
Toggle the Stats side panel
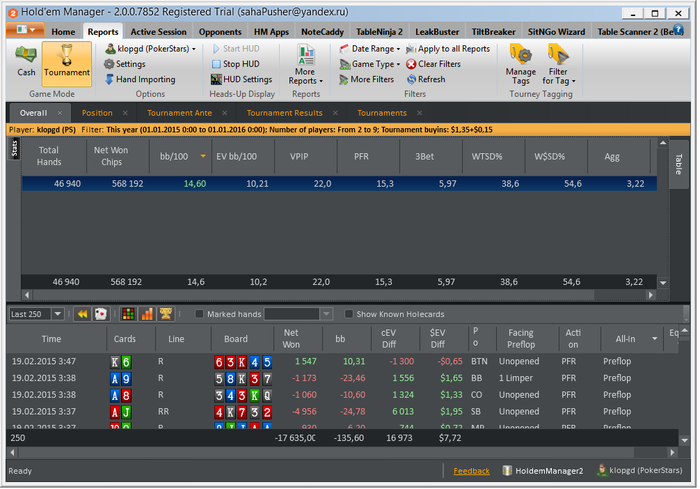(14, 149)
